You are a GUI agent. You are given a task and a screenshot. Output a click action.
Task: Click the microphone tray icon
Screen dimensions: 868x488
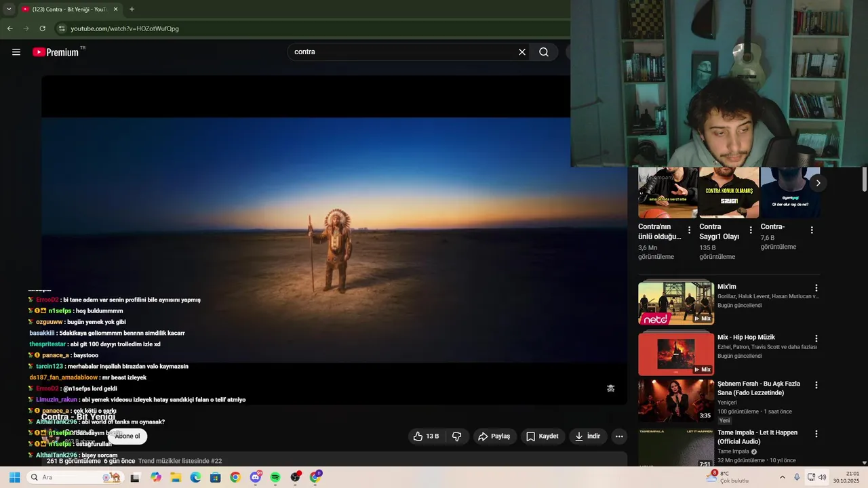[x=797, y=477]
